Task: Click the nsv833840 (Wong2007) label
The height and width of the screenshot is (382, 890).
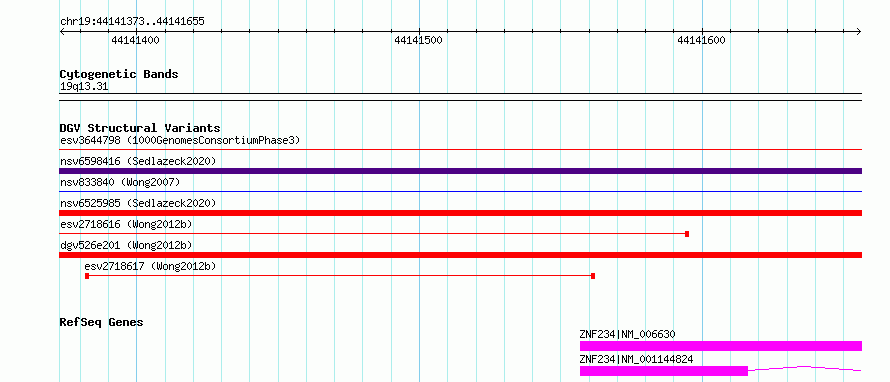Action: point(120,182)
